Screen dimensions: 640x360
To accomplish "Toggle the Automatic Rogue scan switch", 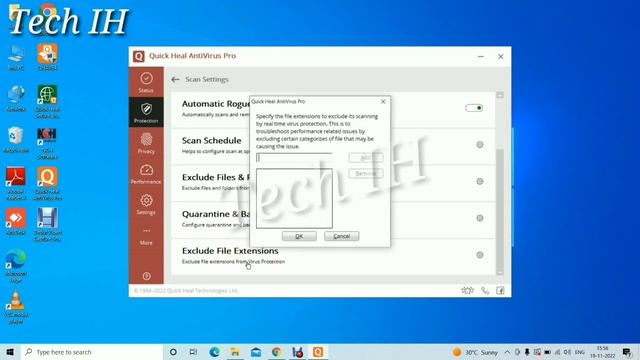I will click(x=474, y=108).
